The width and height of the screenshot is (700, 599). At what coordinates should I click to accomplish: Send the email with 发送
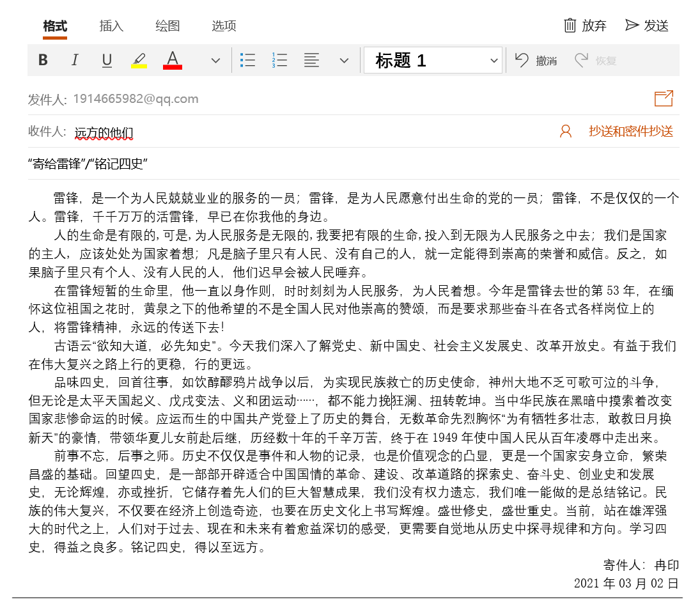tap(647, 26)
